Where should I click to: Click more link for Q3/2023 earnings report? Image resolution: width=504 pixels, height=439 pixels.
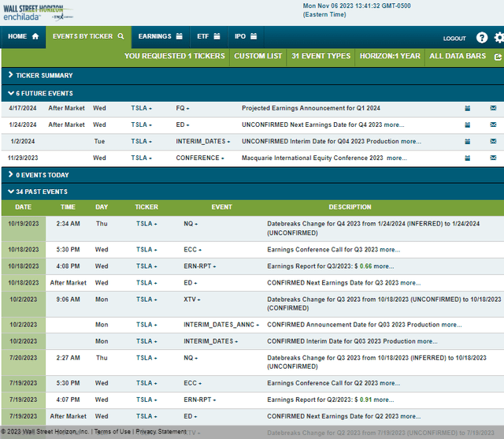click(384, 266)
